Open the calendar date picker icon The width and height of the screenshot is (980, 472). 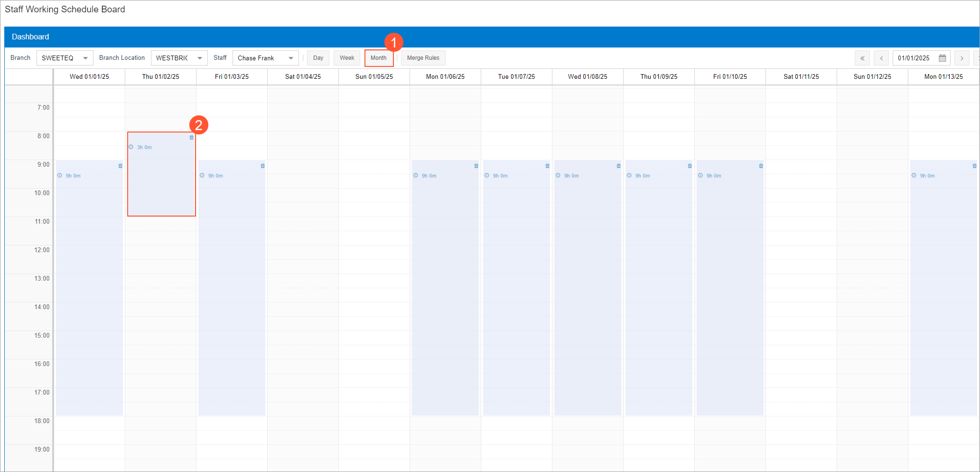(x=942, y=58)
